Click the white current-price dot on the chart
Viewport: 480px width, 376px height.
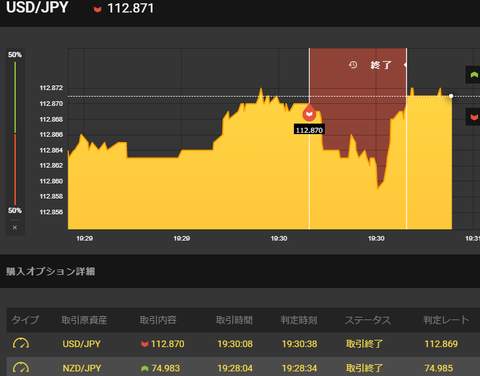(x=451, y=96)
